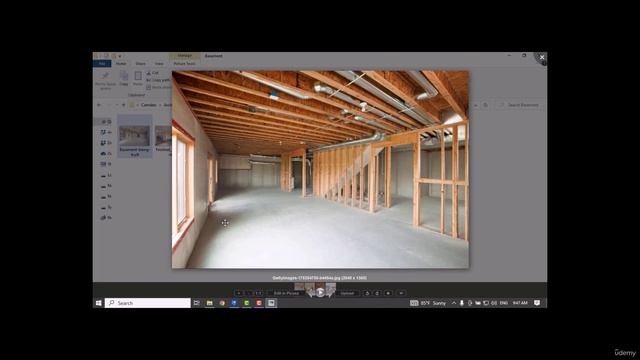Click the photo viewer taskbar icon
Viewport: 640px width, 360px height.
271,303
